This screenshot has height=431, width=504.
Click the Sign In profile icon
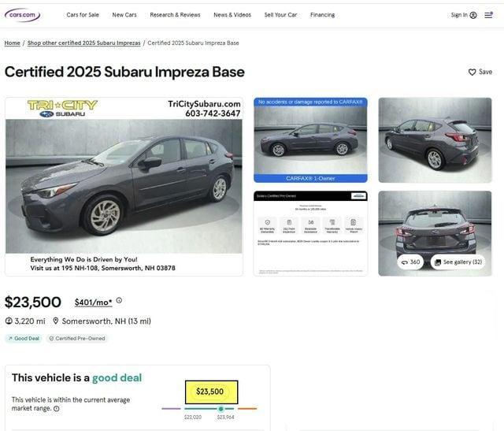coord(473,15)
